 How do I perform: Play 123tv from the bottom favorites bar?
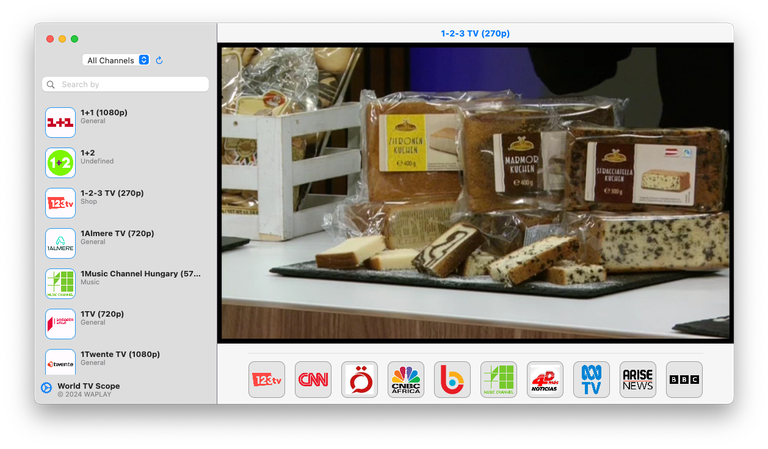(266, 379)
